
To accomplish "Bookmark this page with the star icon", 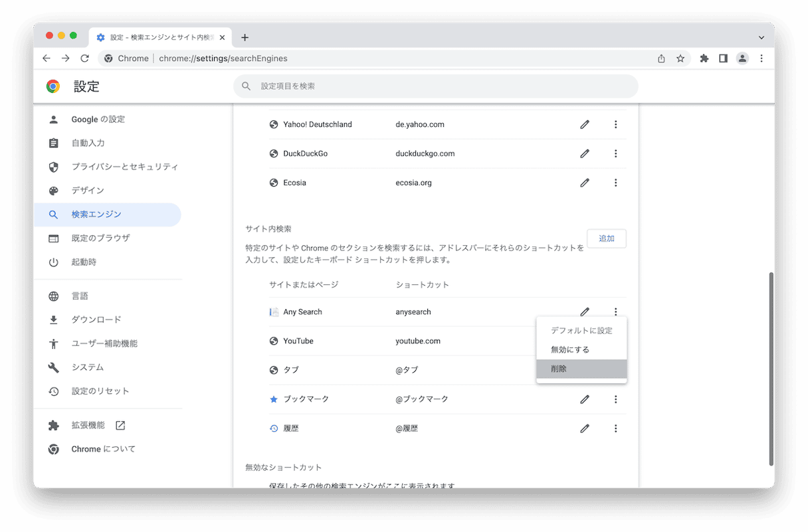I will coord(680,58).
